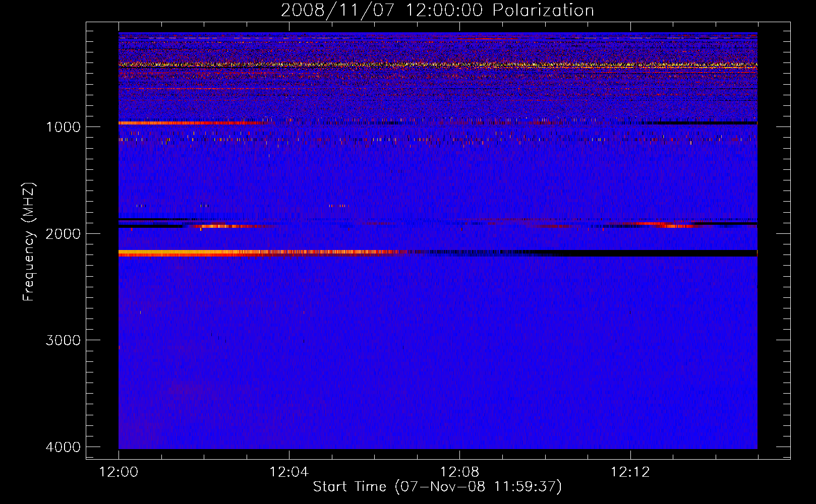Click the bright yellow band near the top of the spectrogram
Screen dimensions: 816x504
click(438, 65)
